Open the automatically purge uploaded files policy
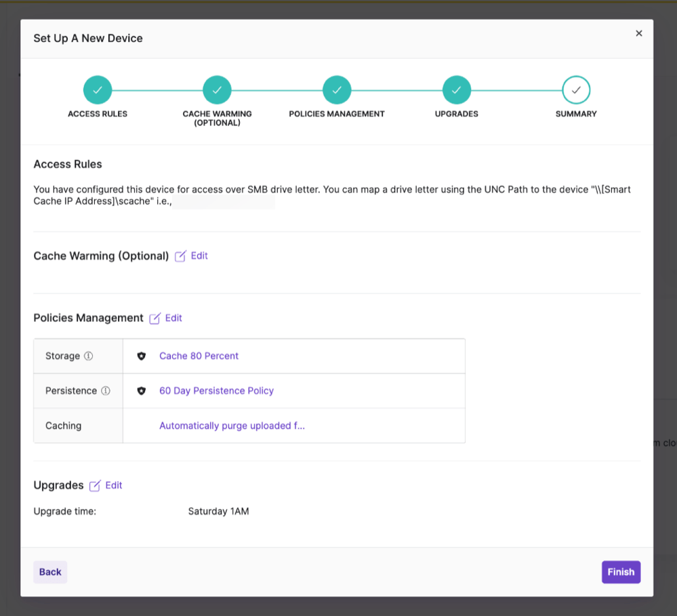This screenshot has height=616, width=677. (232, 425)
